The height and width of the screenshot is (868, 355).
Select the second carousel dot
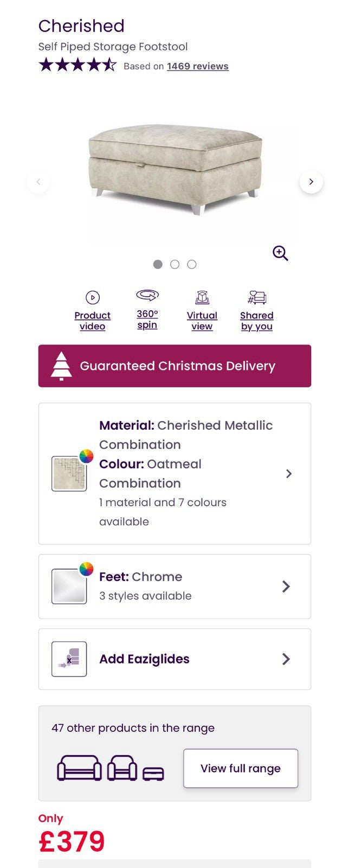[x=175, y=264]
